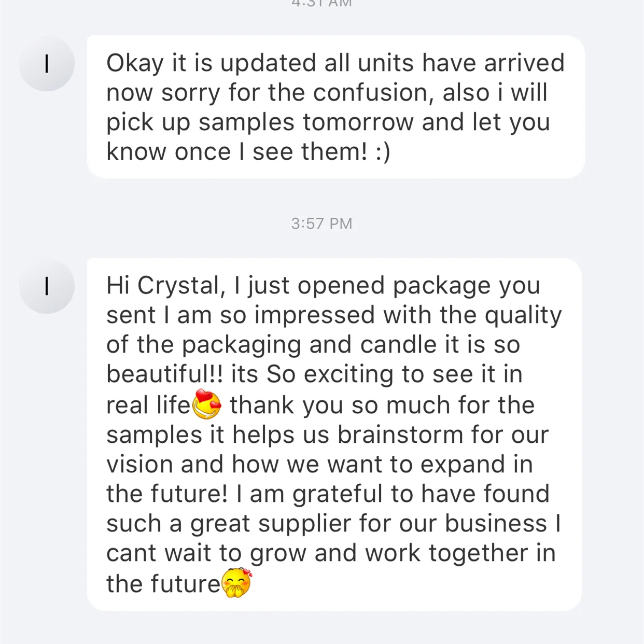Click the word 'samples' in first message
Viewport: 644px width, 644px height.
[x=247, y=122]
